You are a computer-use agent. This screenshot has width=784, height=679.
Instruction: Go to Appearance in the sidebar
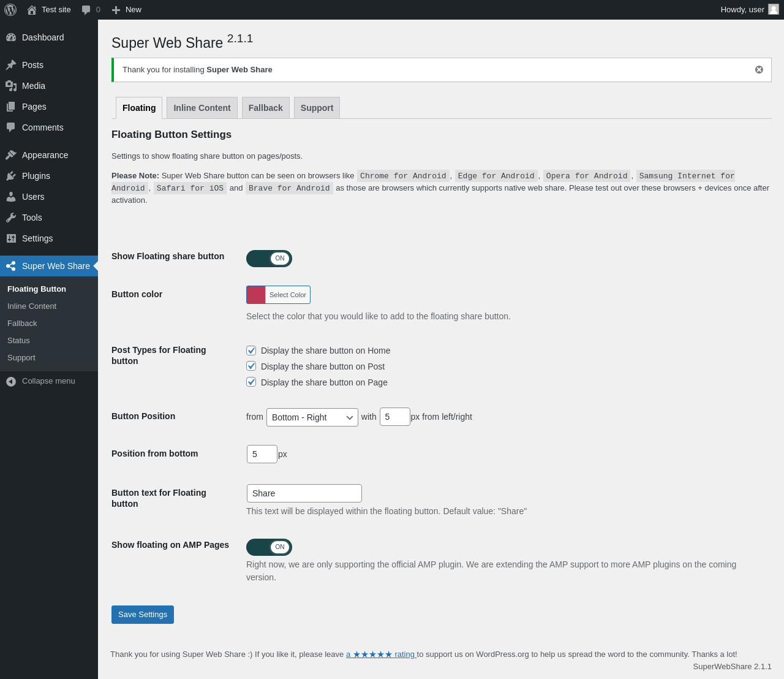click(49, 155)
